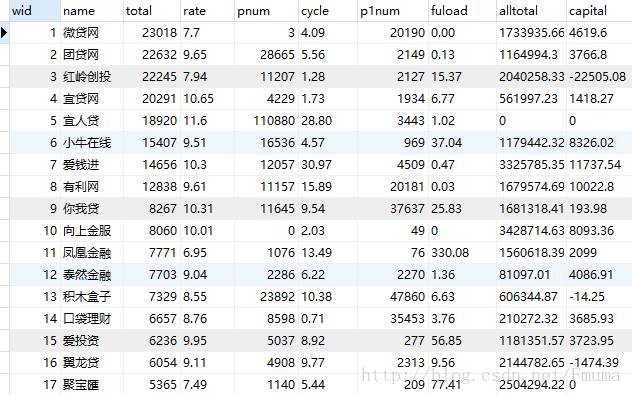Click fuload value 330.08
Screen dimensions: 632x395
[450, 253]
